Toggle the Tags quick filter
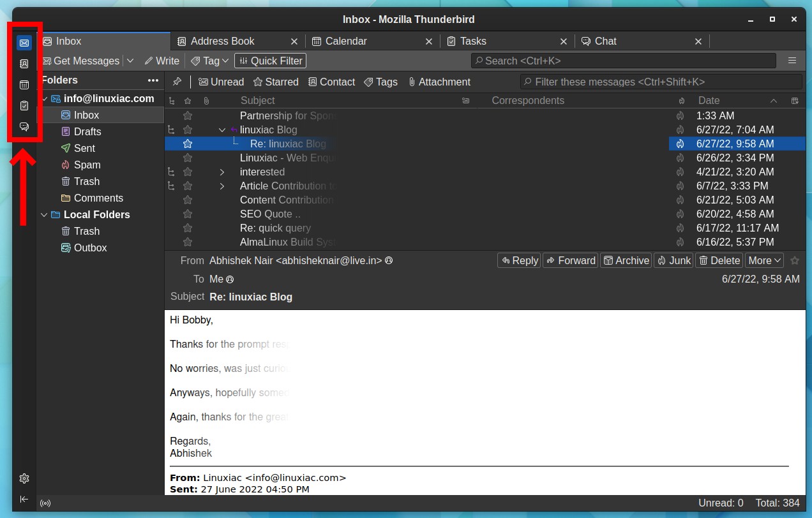This screenshot has height=518, width=812. [x=380, y=82]
